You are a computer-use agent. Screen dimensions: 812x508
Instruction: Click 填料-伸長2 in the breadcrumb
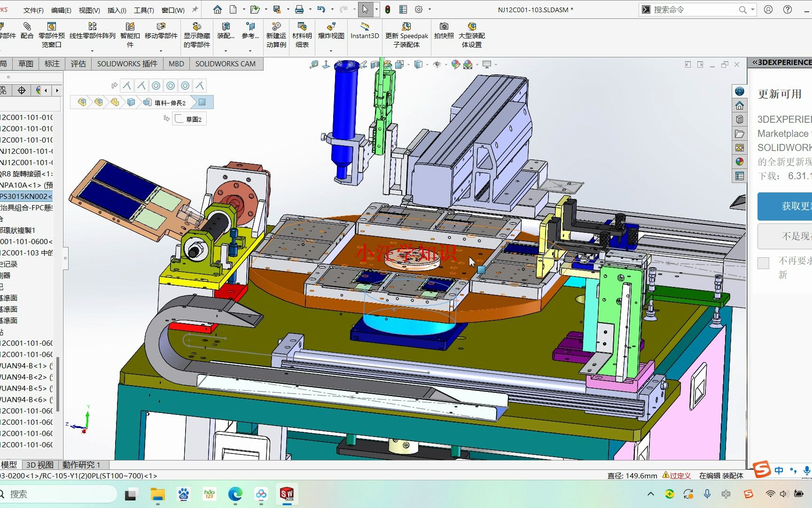[x=170, y=103]
